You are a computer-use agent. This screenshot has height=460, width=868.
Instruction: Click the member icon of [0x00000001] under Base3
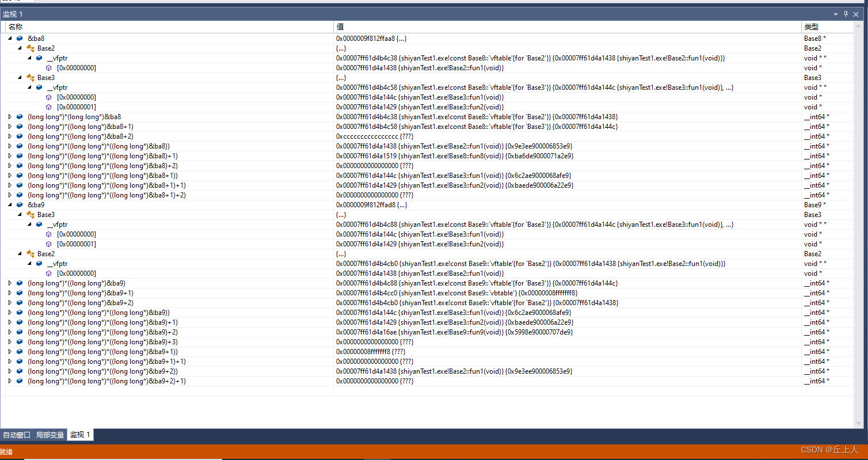click(x=48, y=107)
